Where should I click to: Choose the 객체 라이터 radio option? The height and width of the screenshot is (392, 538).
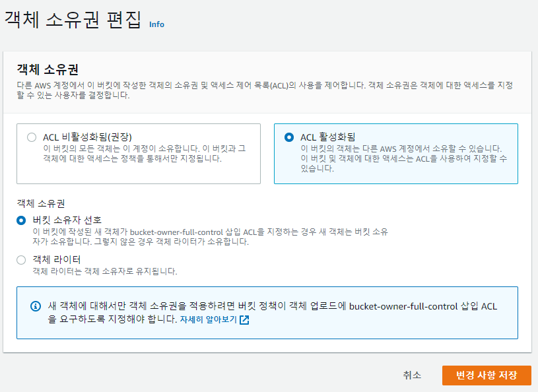click(x=21, y=260)
